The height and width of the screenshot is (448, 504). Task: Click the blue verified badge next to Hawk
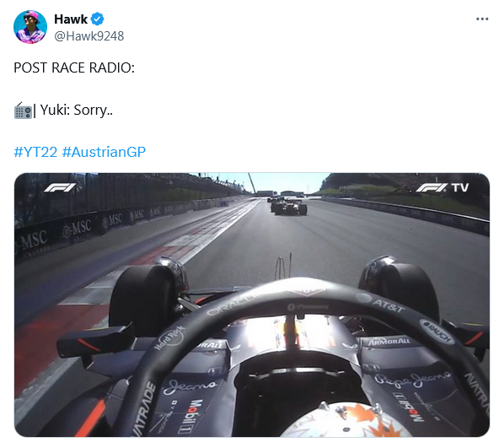[97, 19]
